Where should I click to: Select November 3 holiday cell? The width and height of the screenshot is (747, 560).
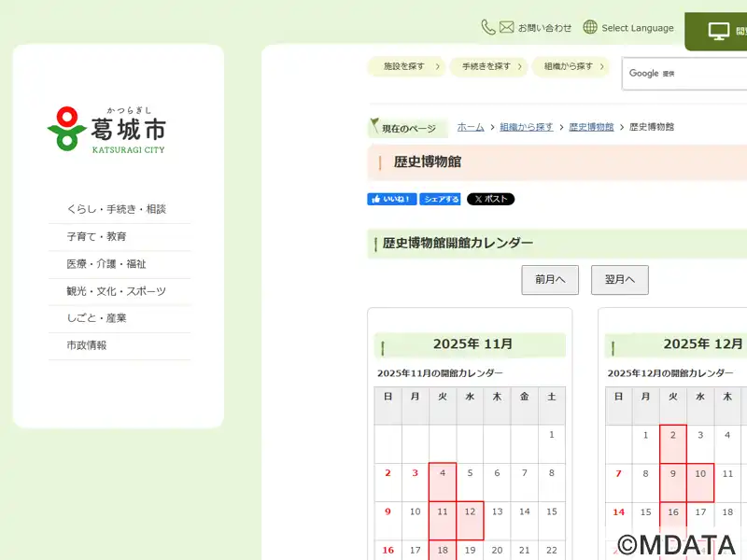coord(415,482)
